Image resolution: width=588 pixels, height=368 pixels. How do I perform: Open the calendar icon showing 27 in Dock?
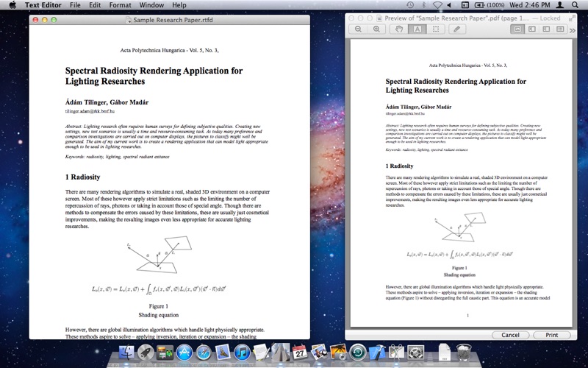300,352
